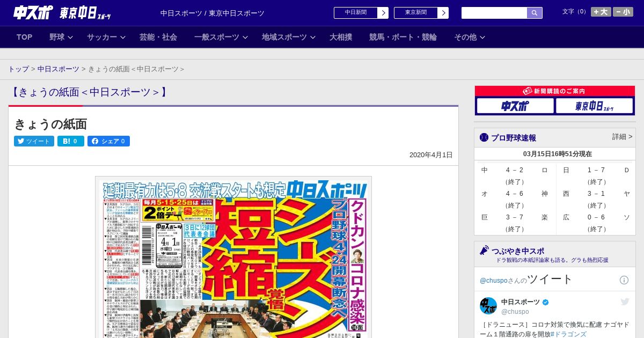The height and width of the screenshot is (338, 644).
Task: Expand the サッカー menu dropdown
Action: pyautogui.click(x=106, y=37)
